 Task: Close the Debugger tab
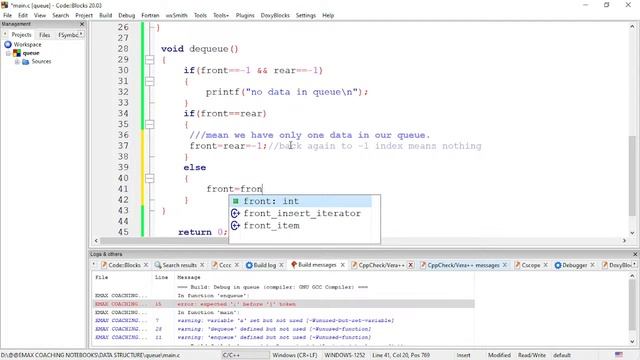coord(593,265)
